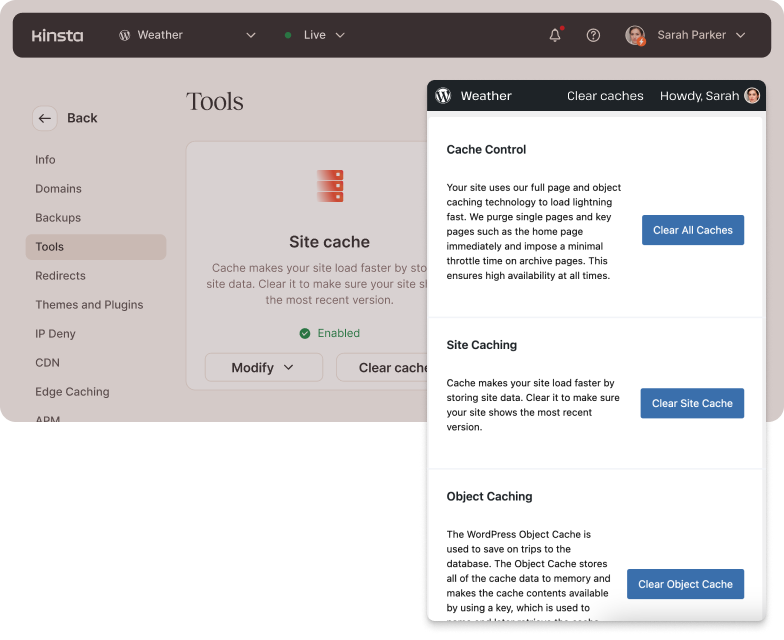The image size is (784, 640).
Task: Click the WordPress logo in admin bar
Action: [x=443, y=96]
